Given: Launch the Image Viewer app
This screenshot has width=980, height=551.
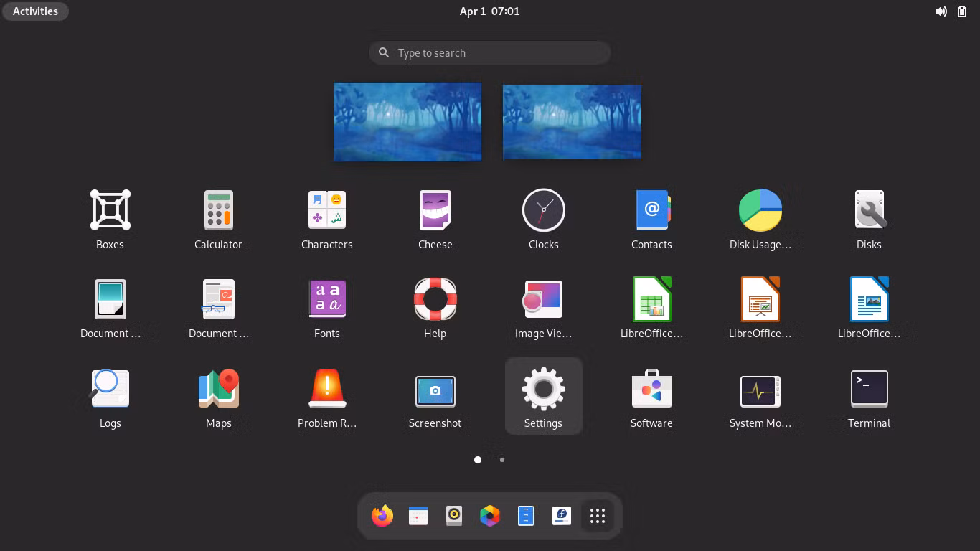Looking at the screenshot, I should click(544, 308).
